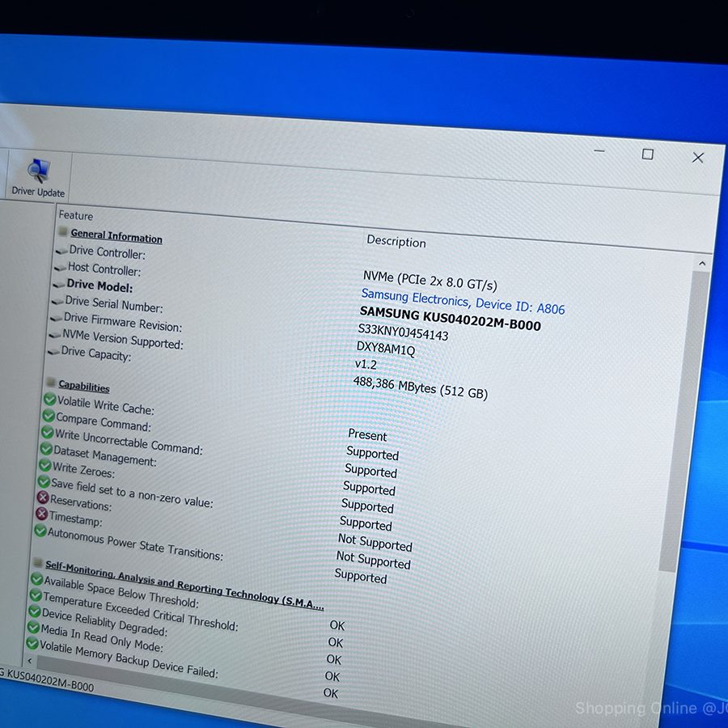Click the drive icon beside Drive Model
Viewport: 728px width, 728px height.
click(58, 285)
